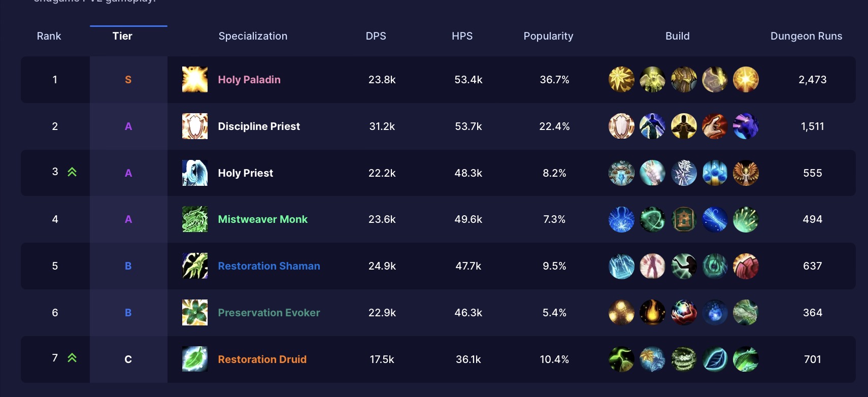Open the Mistweaver Monk specialization link
Viewport: 868px width, 397px height.
click(x=262, y=219)
